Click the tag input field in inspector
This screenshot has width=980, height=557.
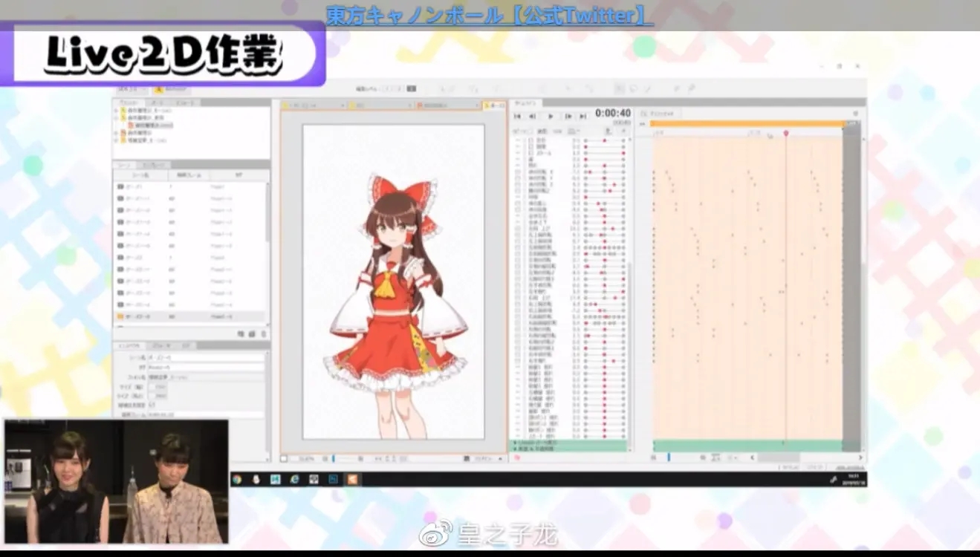coord(206,367)
